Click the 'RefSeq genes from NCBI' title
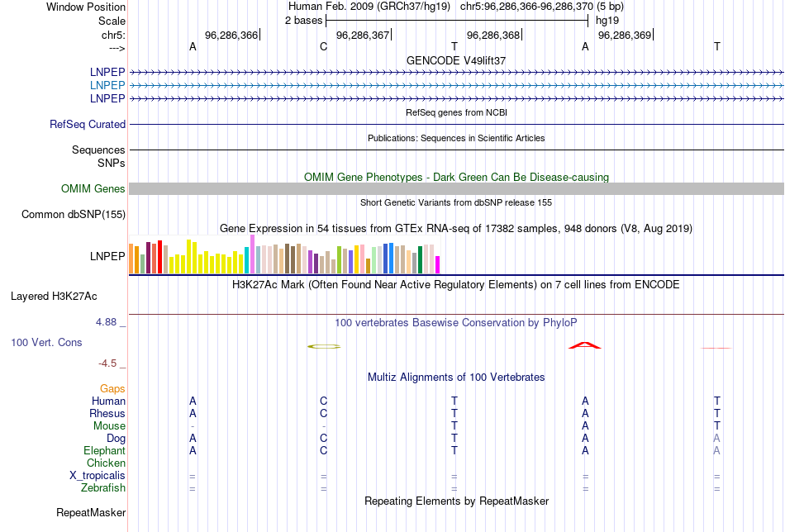This screenshot has height=532, width=785. point(457,112)
